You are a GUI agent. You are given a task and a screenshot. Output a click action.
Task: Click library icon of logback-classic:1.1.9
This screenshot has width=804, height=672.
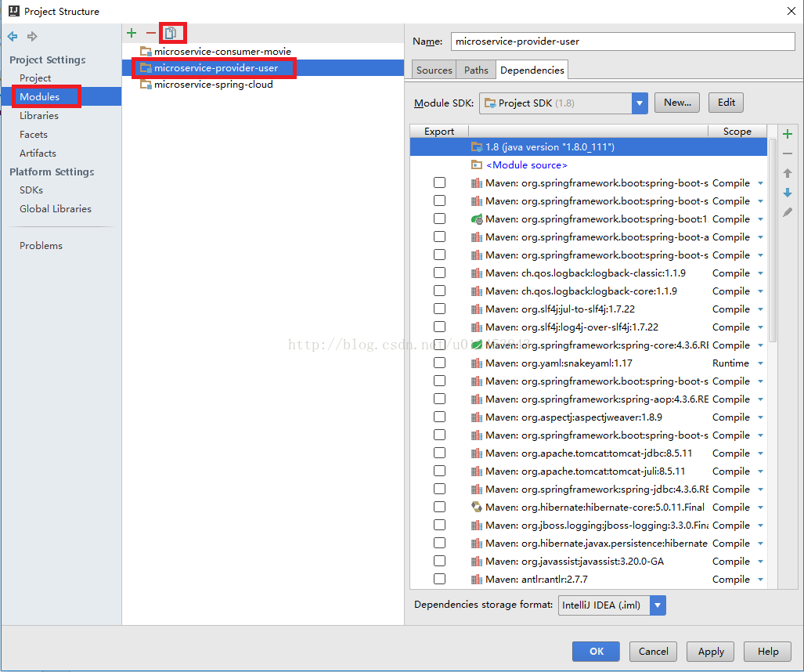pos(477,273)
